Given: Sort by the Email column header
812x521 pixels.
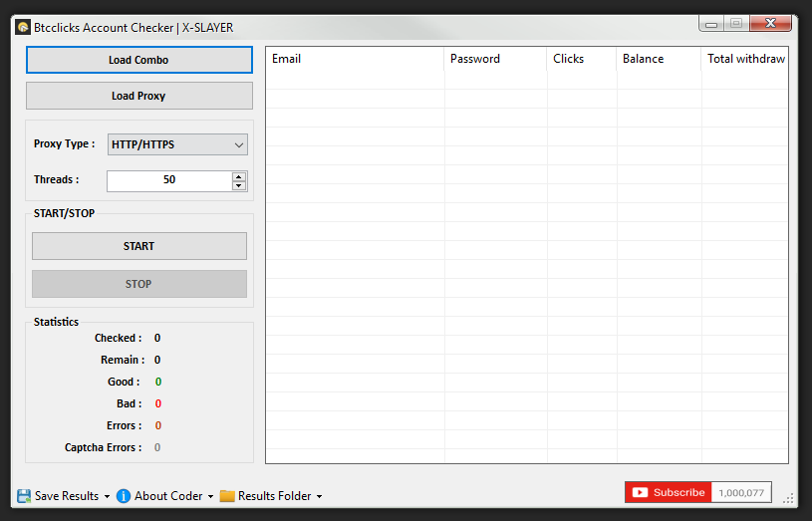Looking at the screenshot, I should coord(355,59).
